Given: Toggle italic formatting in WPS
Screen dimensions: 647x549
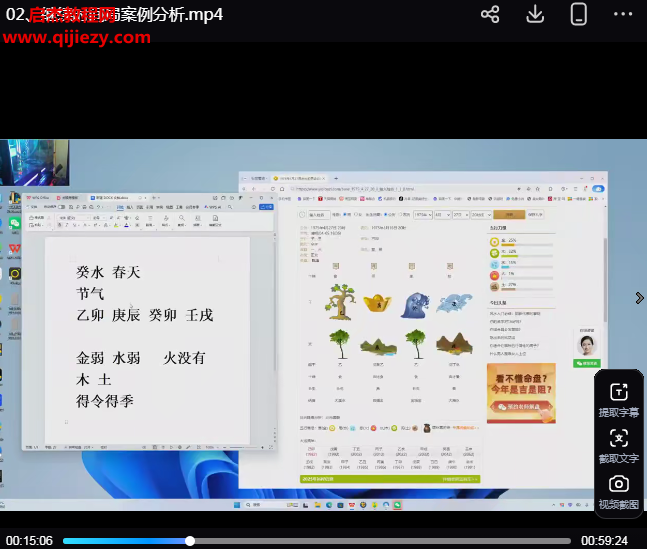Looking at the screenshot, I should click(67, 225).
